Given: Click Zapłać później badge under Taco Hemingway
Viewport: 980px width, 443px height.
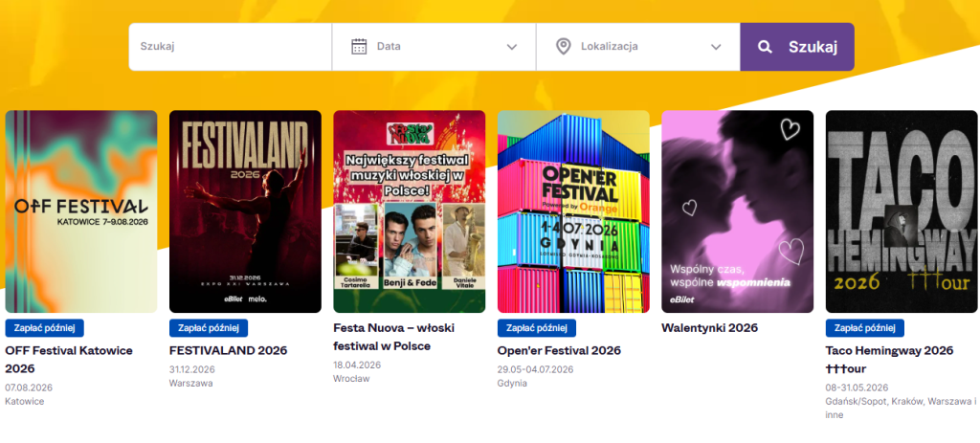Looking at the screenshot, I should point(864,328).
